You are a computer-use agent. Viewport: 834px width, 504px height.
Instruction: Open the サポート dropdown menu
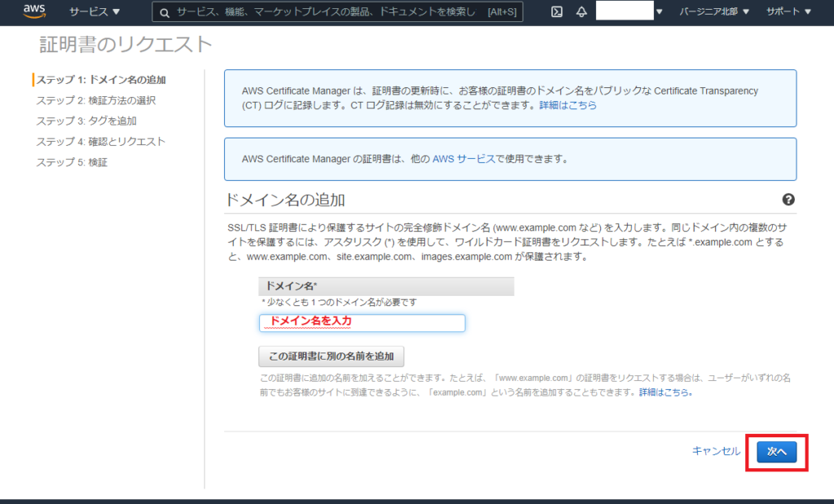tap(788, 11)
